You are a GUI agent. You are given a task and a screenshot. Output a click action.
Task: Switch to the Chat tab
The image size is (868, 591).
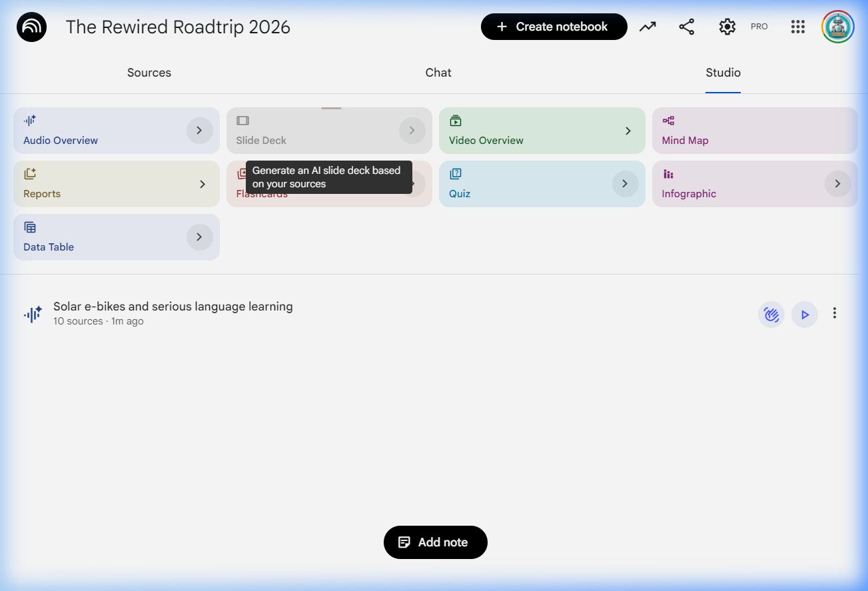pyautogui.click(x=438, y=73)
